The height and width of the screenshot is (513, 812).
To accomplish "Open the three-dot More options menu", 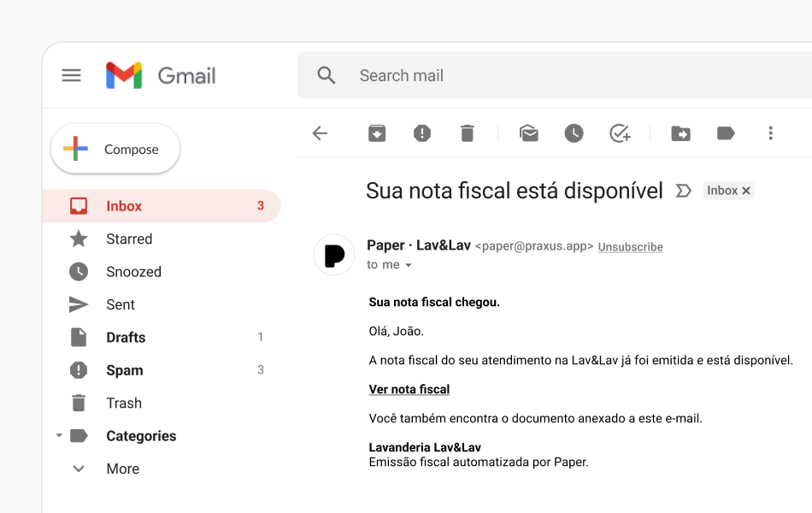I will [771, 133].
